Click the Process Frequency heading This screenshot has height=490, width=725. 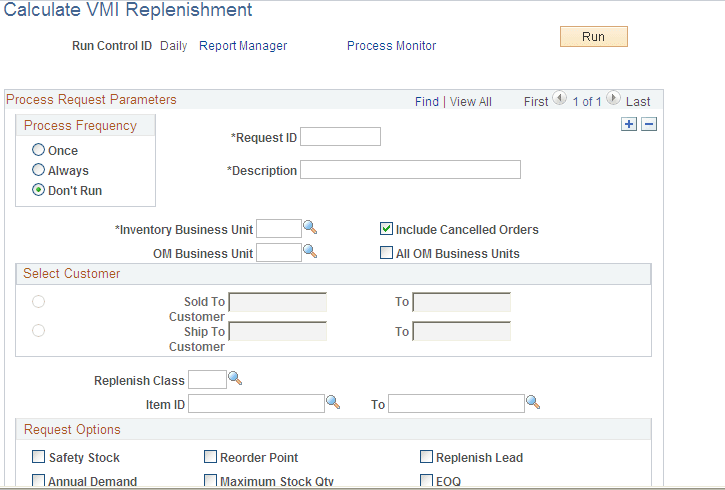[80, 126]
